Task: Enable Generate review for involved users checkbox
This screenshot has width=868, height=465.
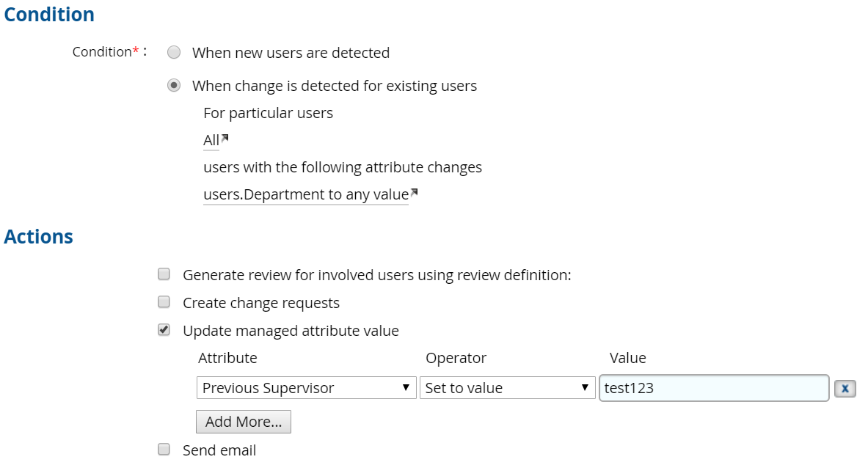Action: coord(164,274)
